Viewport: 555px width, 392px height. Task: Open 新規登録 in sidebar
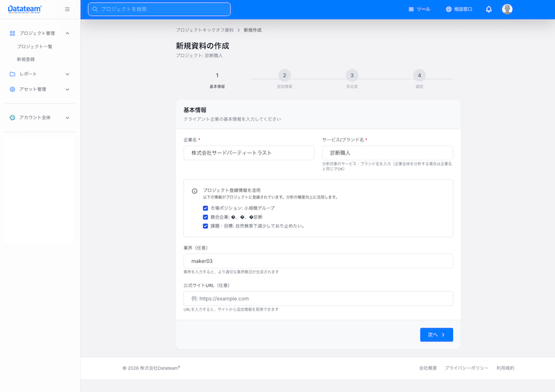click(26, 59)
